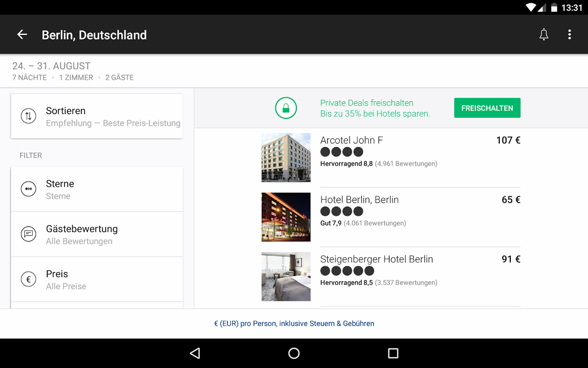Select Hotel Berlin, Berlin listing title
This screenshot has height=368, width=588.
tap(359, 200)
